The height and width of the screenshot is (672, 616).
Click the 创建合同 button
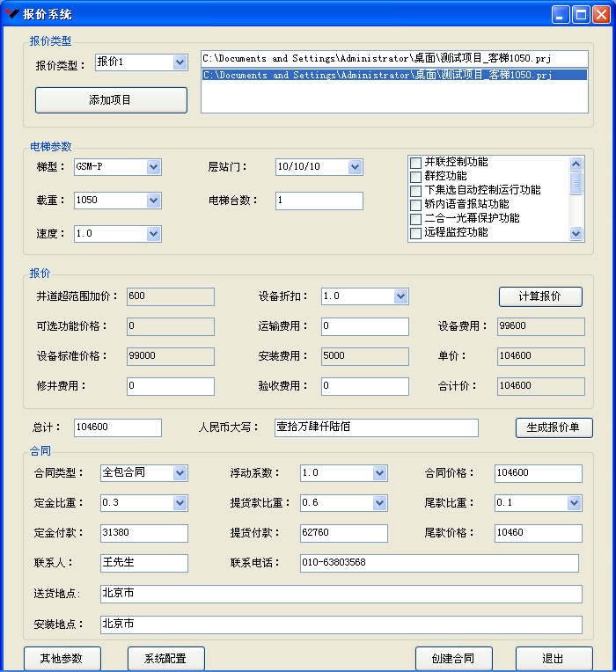coord(453,659)
